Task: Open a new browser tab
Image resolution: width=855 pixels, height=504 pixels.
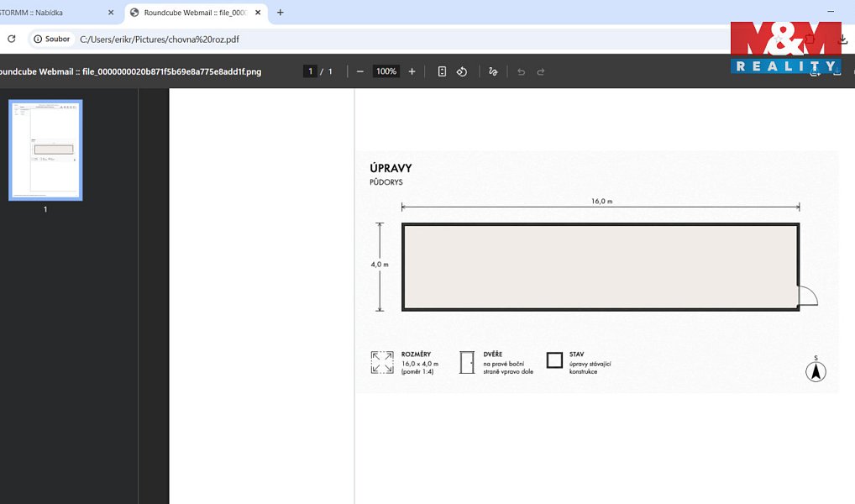Action: tap(281, 12)
